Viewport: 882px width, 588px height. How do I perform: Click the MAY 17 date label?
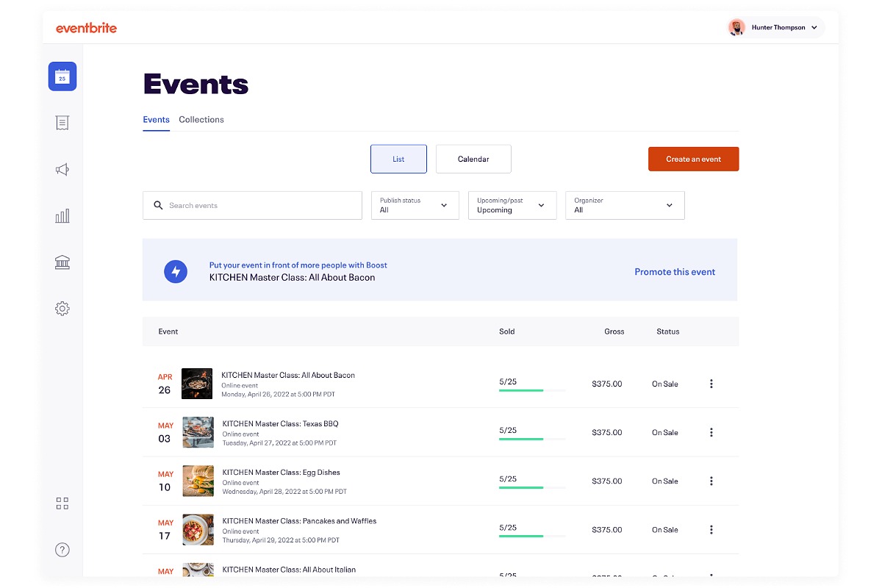(x=165, y=529)
